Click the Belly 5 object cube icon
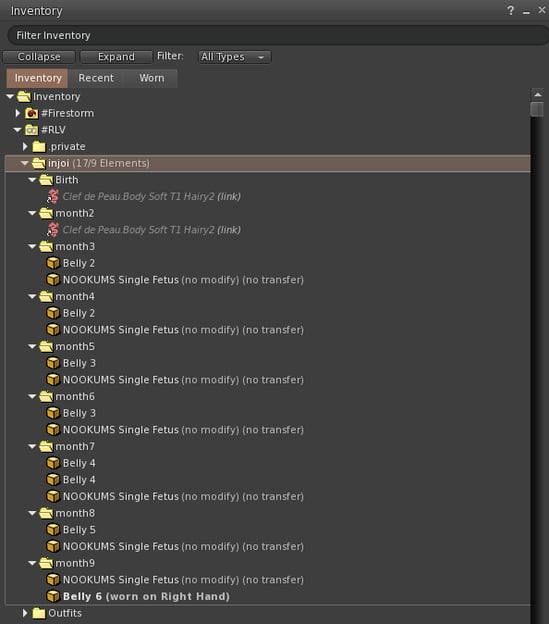The width and height of the screenshot is (549, 624). point(53,530)
